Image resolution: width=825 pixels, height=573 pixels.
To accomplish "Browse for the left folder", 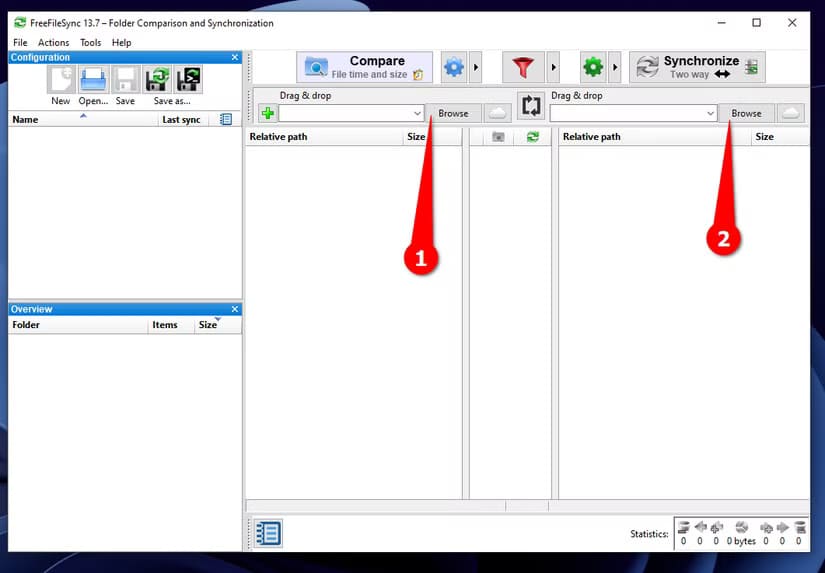I will coord(453,113).
